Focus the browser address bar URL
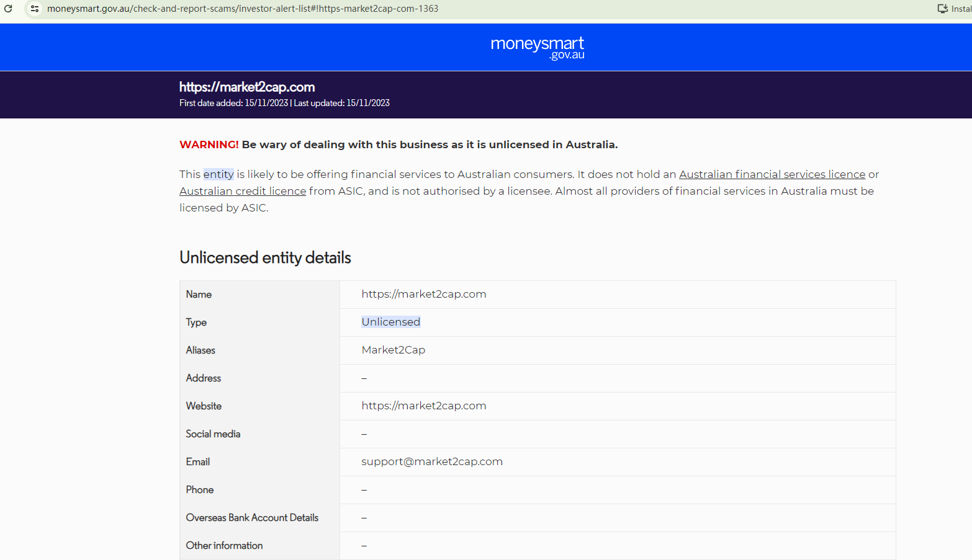Screen dimensions: 972x560 pyautogui.click(x=243, y=9)
